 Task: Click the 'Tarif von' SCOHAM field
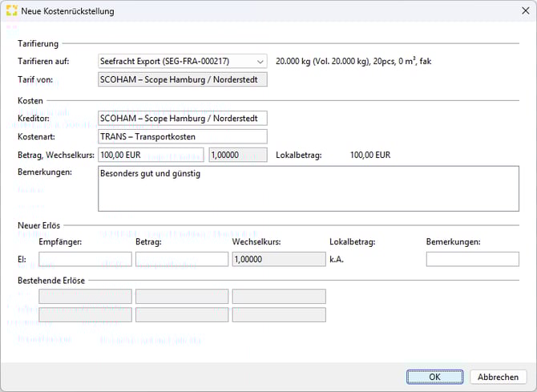point(183,79)
